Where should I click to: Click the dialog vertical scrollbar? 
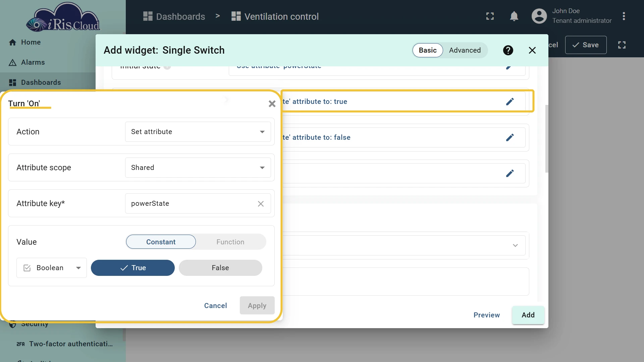[x=546, y=139]
